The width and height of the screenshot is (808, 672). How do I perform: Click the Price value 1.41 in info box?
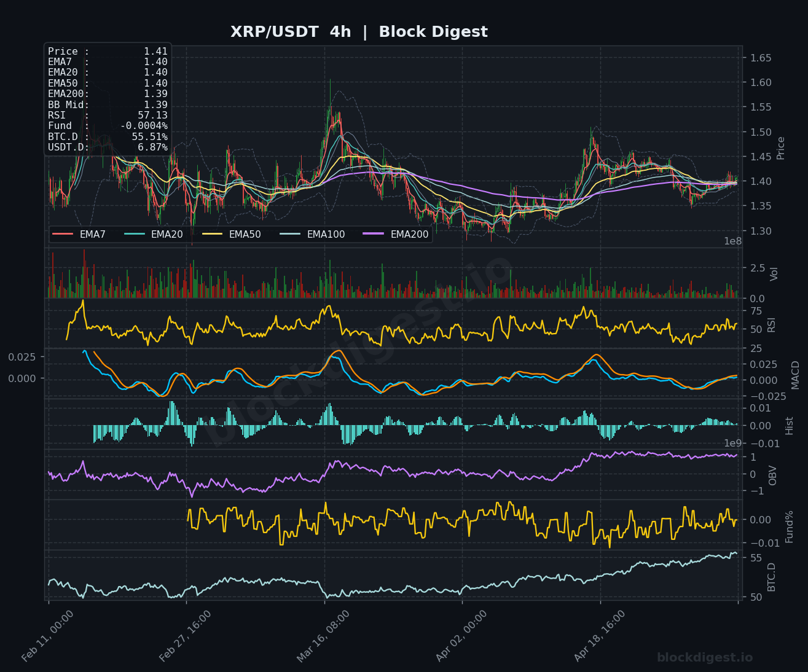(x=155, y=52)
